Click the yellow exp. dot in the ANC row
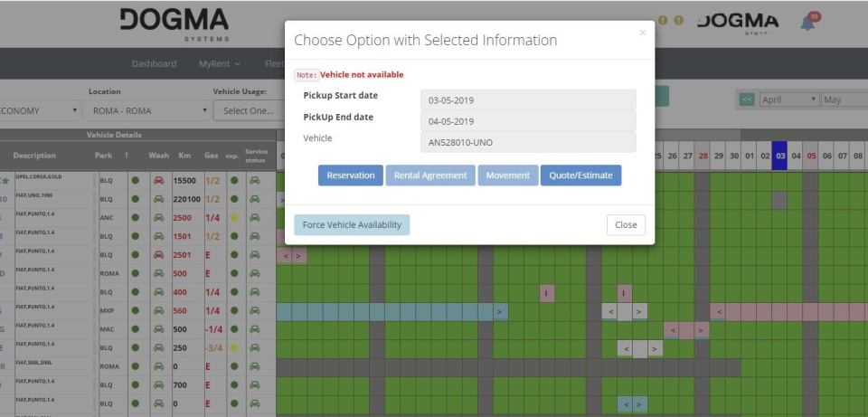Screen dimensions: 868x417 234,218
